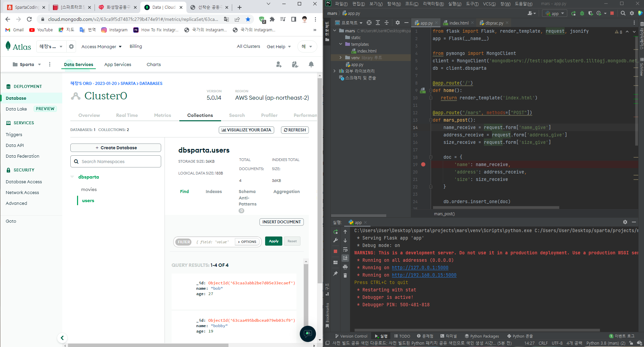Apply the document filter
Image resolution: width=644 pixels, height=347 pixels.
274,241
